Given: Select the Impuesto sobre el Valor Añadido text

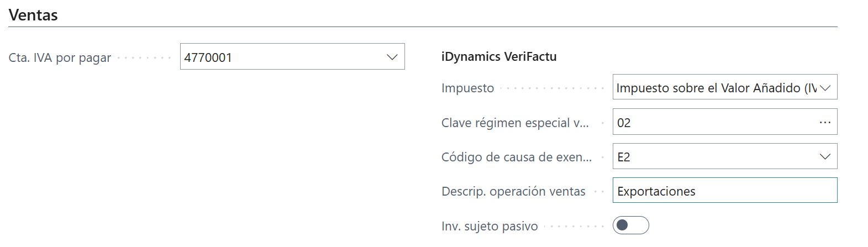Looking at the screenshot, I should click(716, 88).
